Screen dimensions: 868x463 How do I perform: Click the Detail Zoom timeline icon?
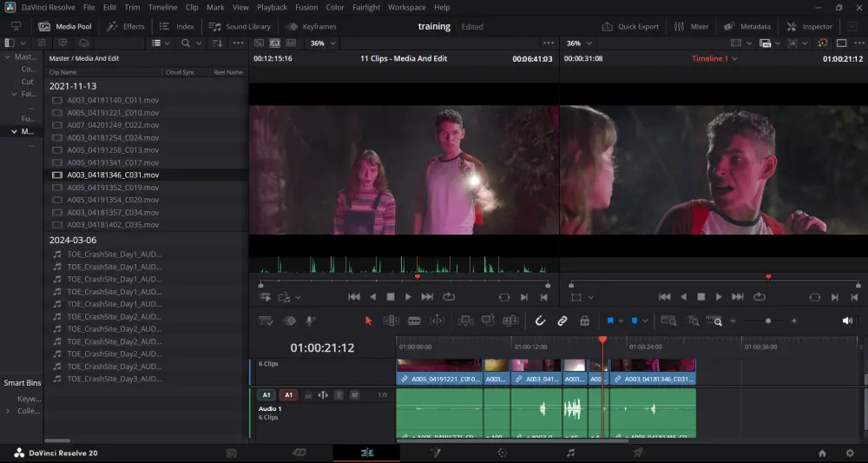[x=693, y=321]
